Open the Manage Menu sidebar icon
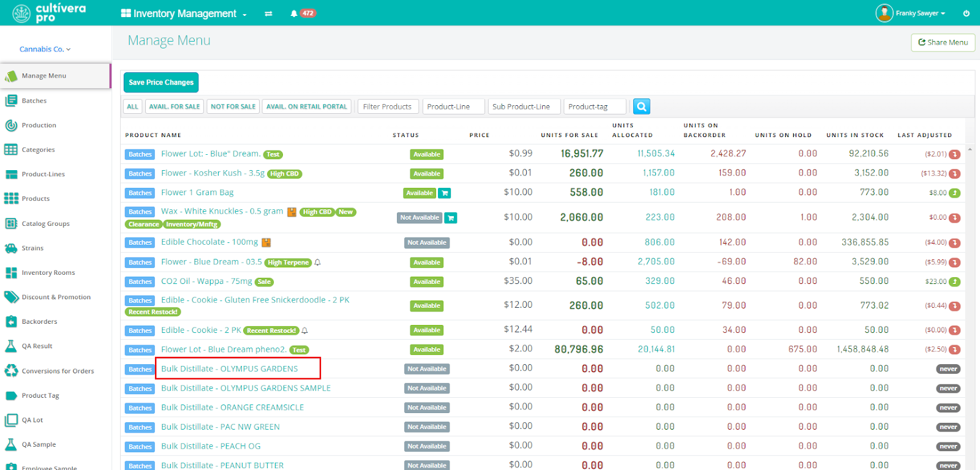980x470 pixels. (10, 76)
